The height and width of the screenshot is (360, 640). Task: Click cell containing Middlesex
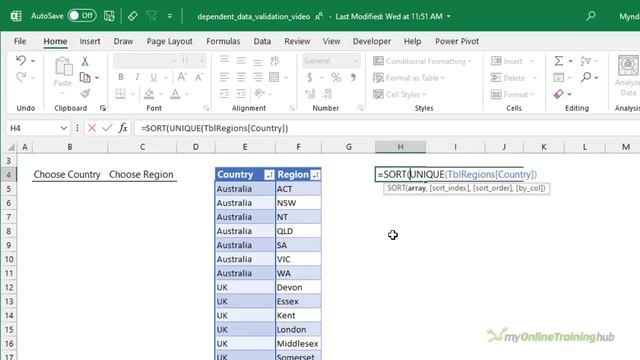298,344
